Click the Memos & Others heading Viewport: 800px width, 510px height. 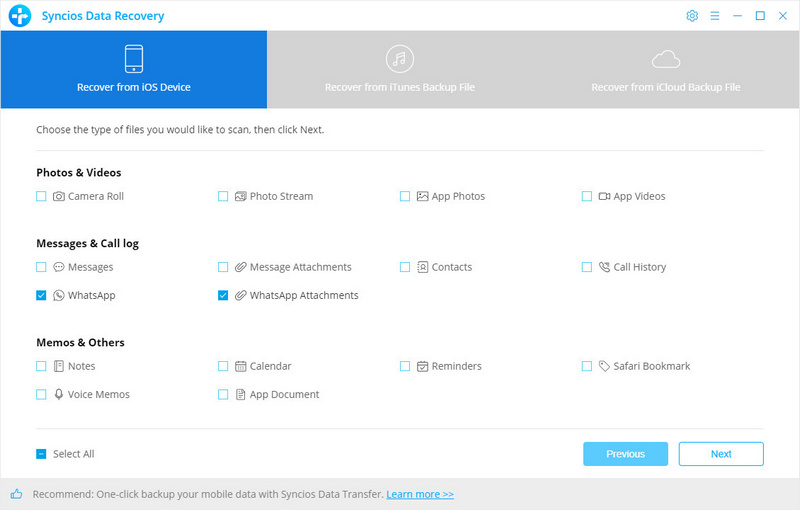coord(80,342)
